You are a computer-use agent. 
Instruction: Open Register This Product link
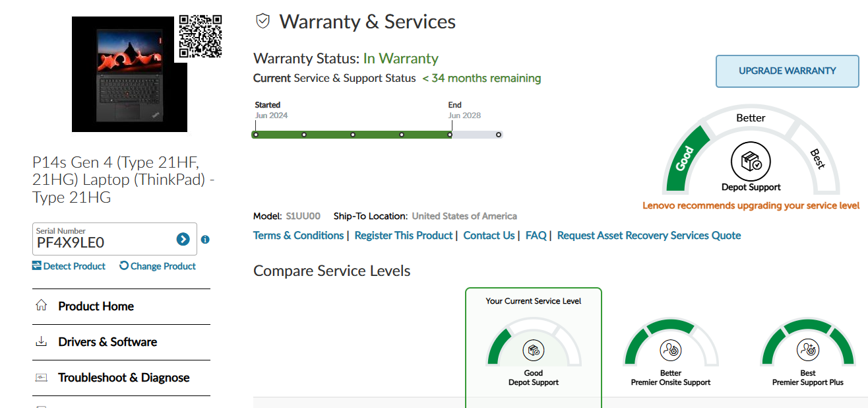point(403,236)
